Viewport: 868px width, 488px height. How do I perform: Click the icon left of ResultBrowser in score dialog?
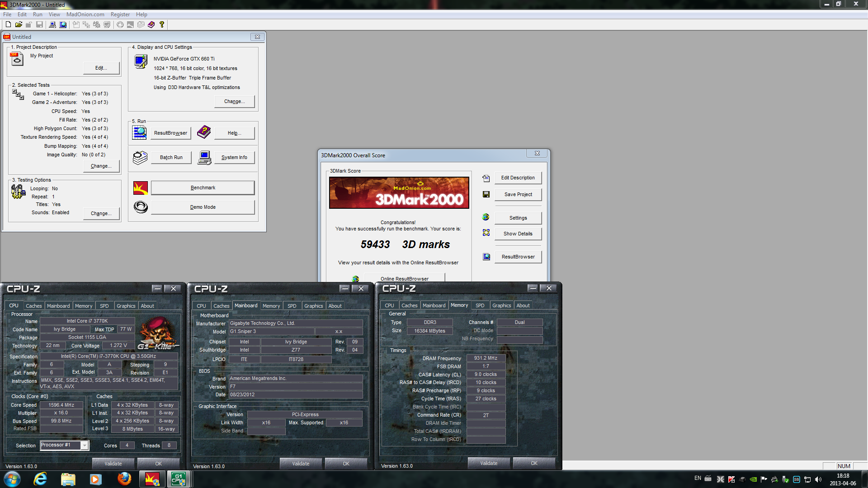pyautogui.click(x=486, y=257)
